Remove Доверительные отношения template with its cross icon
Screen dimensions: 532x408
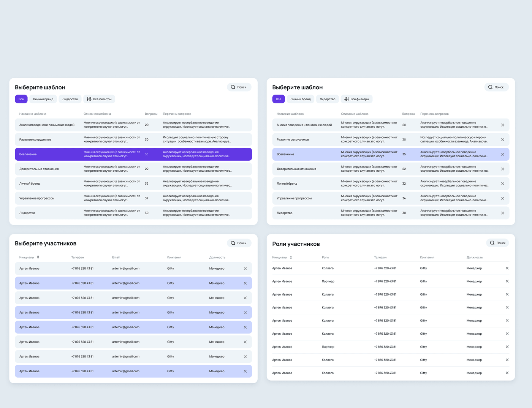coord(502,169)
